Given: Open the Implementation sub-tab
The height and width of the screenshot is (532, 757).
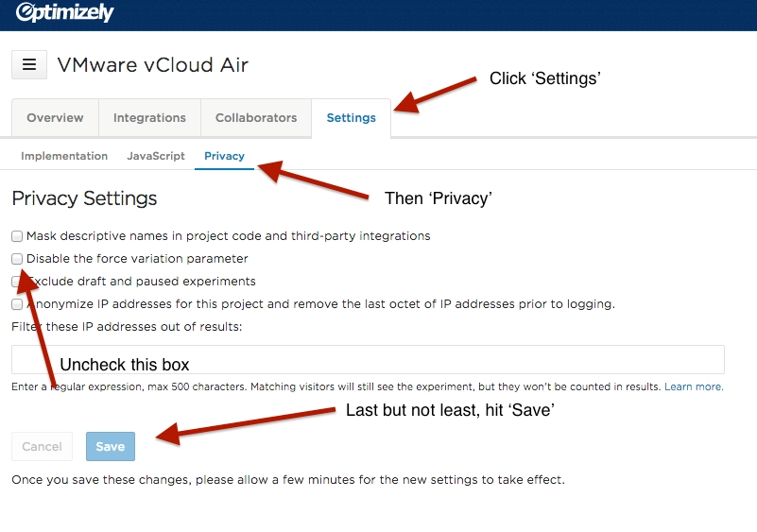Looking at the screenshot, I should point(64,156).
